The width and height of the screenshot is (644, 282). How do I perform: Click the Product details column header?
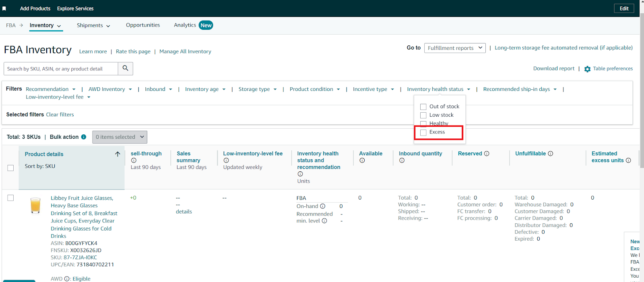pyautogui.click(x=44, y=154)
